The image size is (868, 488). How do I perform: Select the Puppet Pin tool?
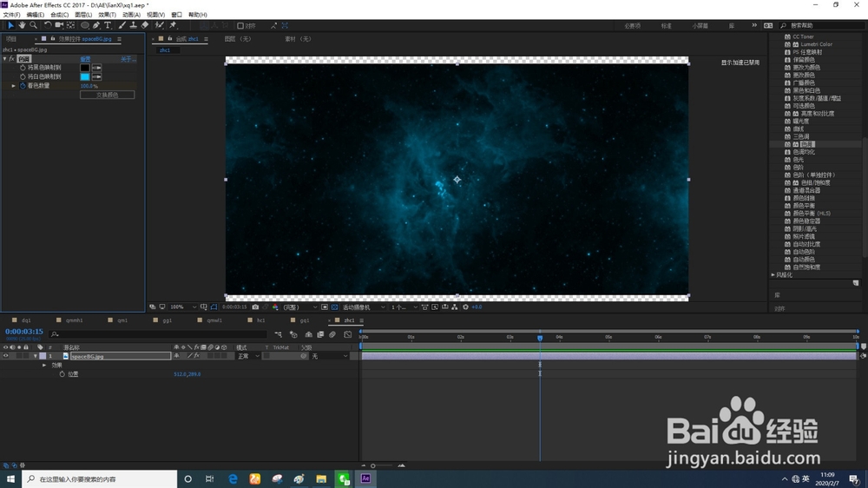coord(173,25)
